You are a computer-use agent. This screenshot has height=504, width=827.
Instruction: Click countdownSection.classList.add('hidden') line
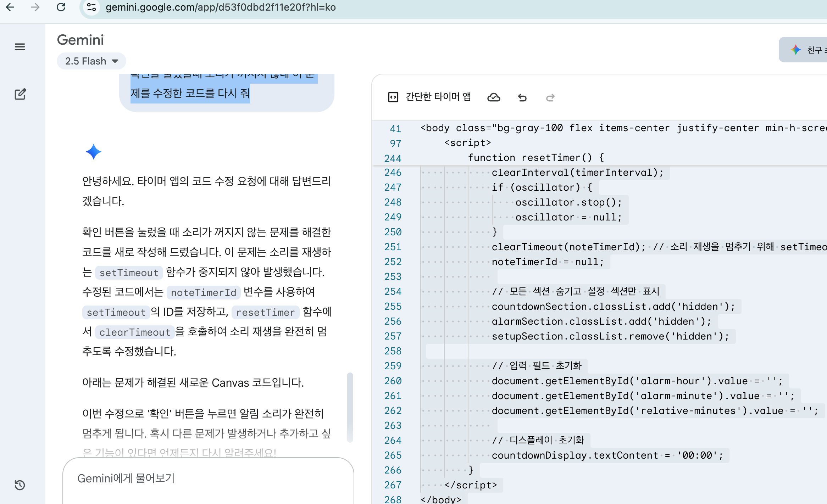point(613,307)
